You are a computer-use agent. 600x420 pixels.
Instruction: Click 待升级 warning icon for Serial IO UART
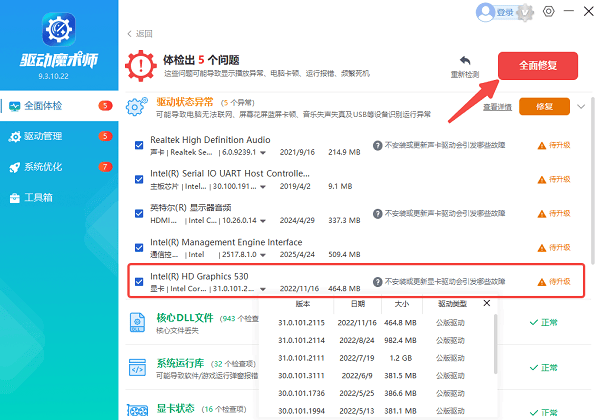pyautogui.click(x=541, y=179)
